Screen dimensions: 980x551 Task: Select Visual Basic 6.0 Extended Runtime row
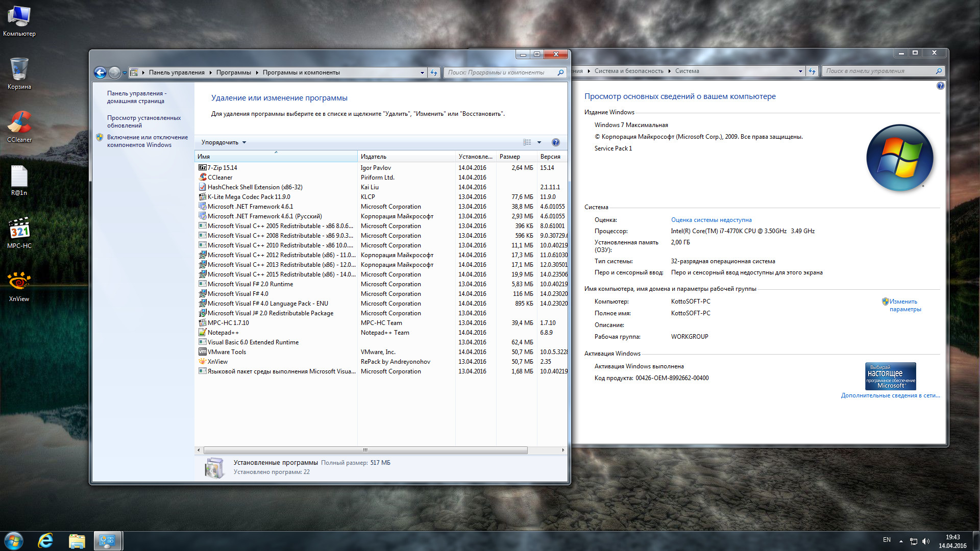382,342
